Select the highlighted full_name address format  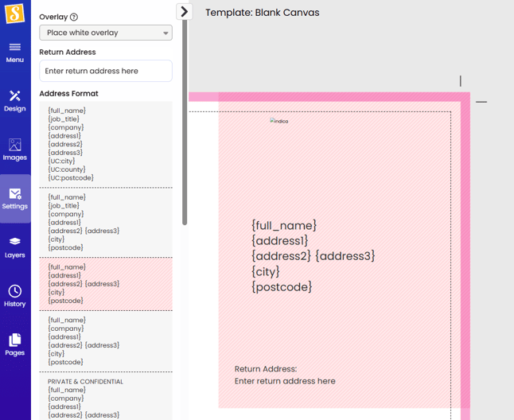pos(106,284)
